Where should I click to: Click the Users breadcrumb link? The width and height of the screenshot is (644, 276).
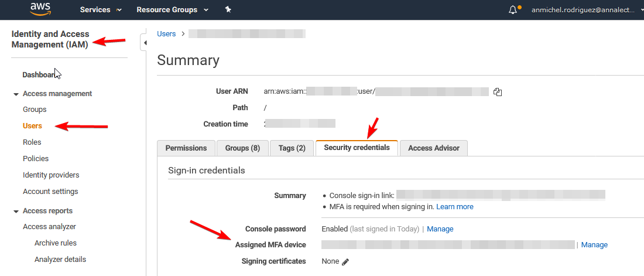pyautogui.click(x=166, y=34)
